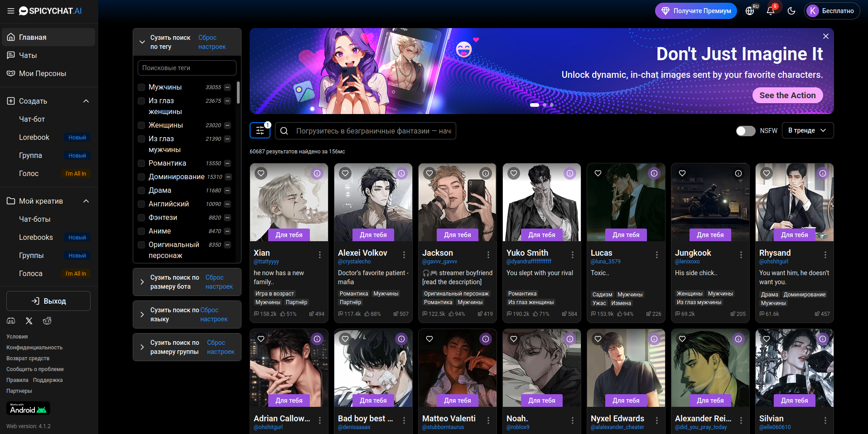Click the tag list scrollbar

[x=238, y=93]
